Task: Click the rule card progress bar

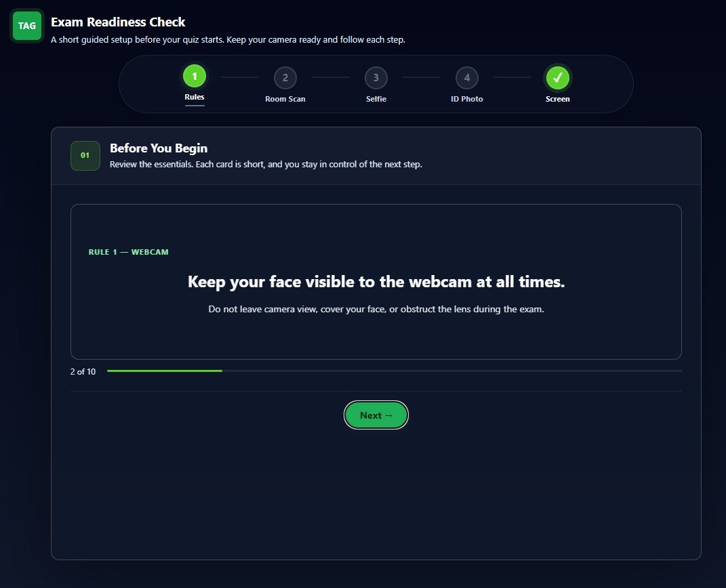Action: 394,371
